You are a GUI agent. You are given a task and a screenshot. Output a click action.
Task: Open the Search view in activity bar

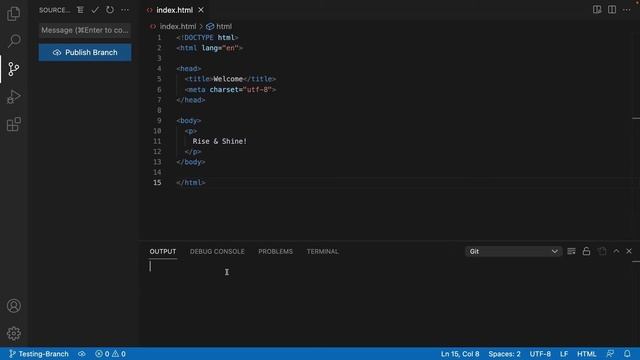(13, 40)
